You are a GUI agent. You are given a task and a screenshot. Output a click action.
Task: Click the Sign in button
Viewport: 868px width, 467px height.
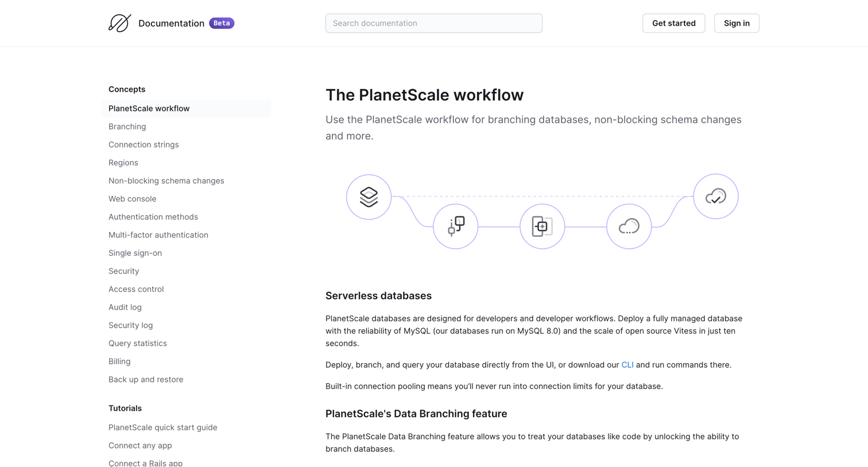tap(737, 23)
